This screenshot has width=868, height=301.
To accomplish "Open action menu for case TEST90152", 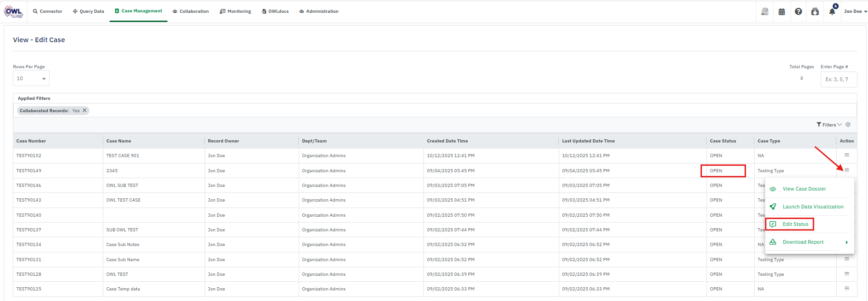I will [x=847, y=155].
